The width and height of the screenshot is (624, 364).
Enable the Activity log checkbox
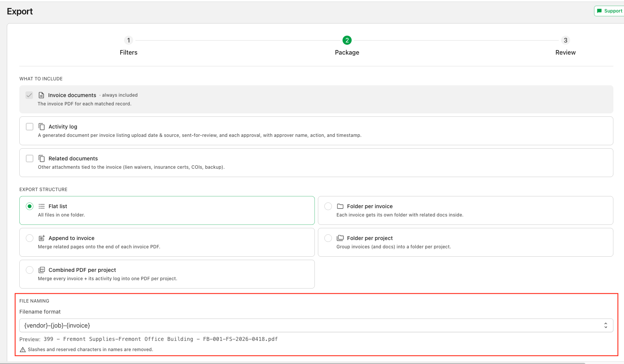tap(30, 127)
